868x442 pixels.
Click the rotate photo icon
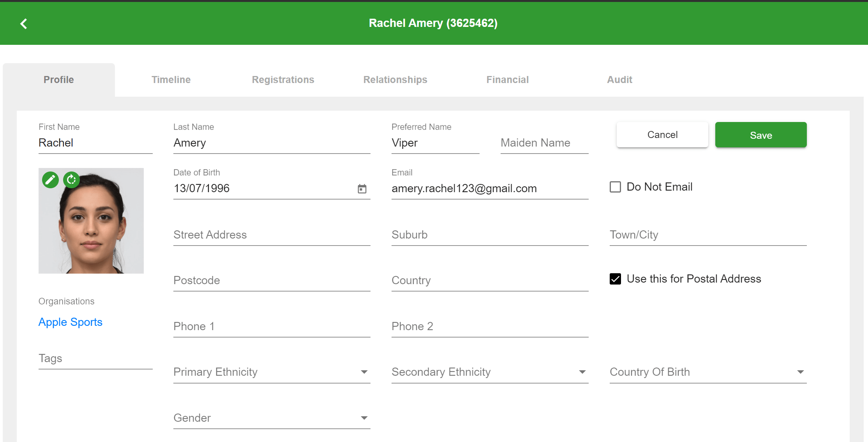[x=71, y=180]
